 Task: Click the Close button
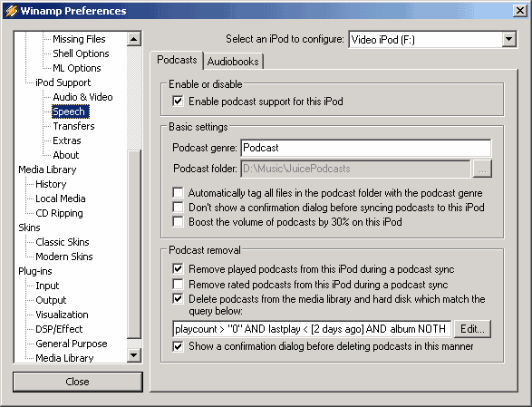[78, 382]
